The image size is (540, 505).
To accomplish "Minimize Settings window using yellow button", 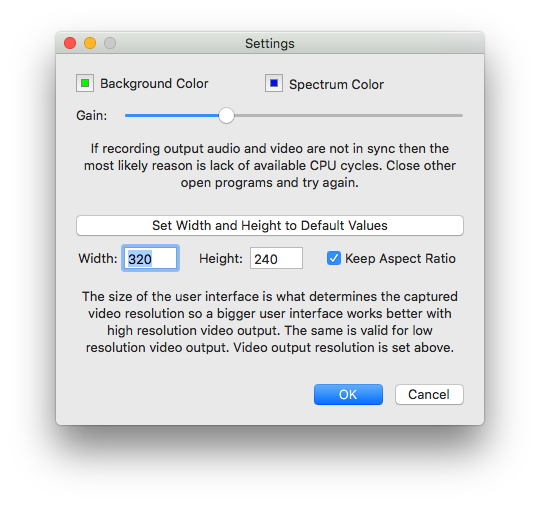I will pyautogui.click(x=90, y=43).
